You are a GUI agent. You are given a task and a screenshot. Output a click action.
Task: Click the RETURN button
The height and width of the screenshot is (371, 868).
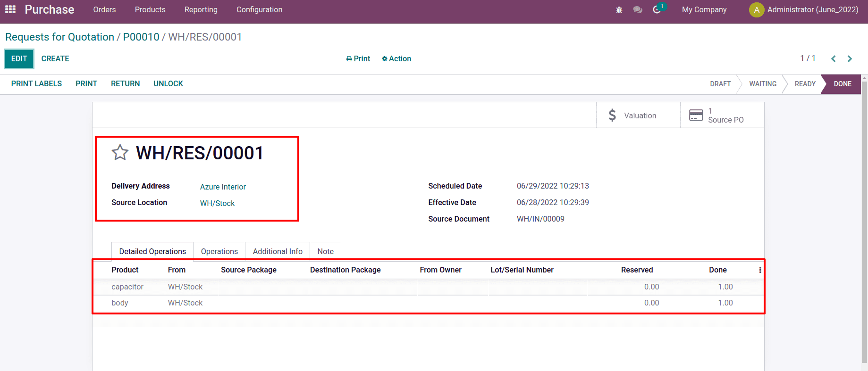tap(126, 83)
